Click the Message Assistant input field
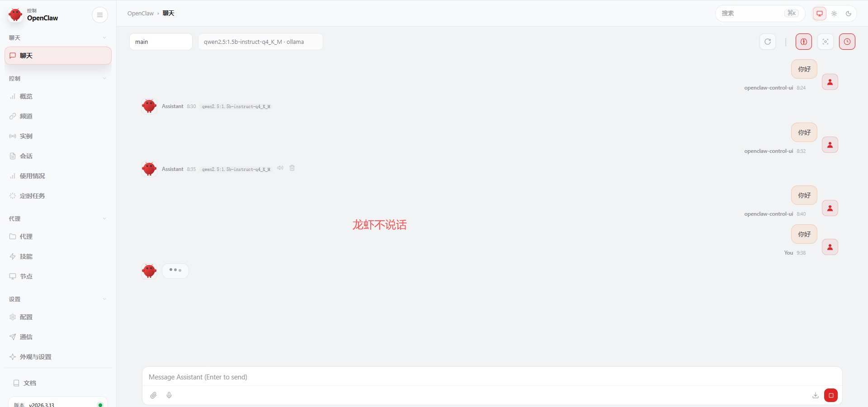The width and height of the screenshot is (868, 407). [492, 377]
